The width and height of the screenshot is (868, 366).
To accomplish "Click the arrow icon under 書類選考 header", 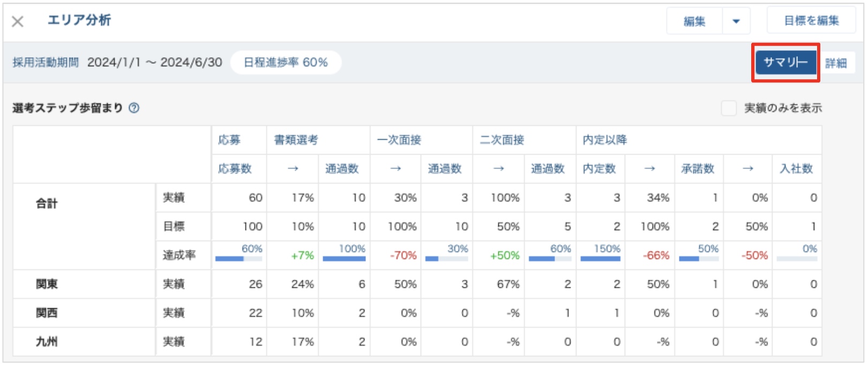I will 293,169.
